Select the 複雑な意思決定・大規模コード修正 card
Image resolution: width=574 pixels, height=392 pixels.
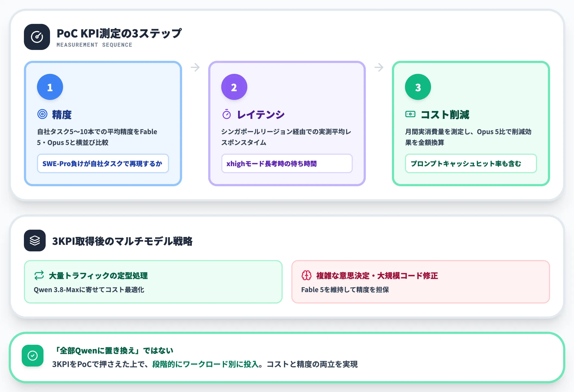pyautogui.click(x=421, y=282)
